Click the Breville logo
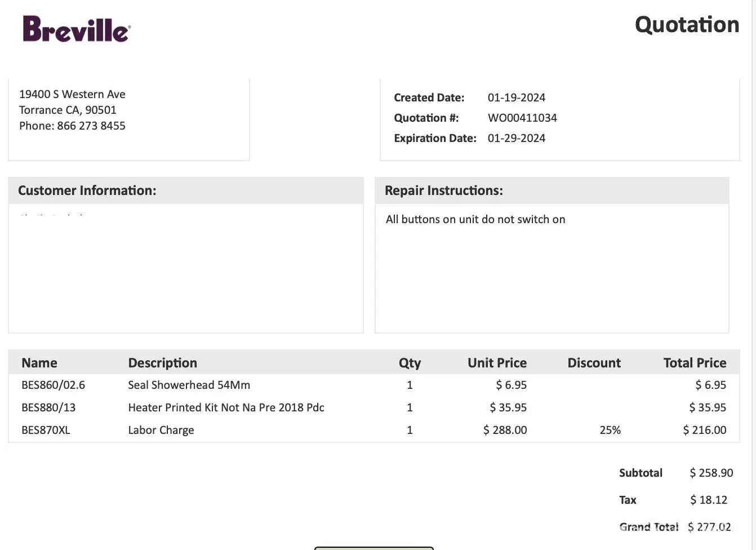Screen dimensions: 756x550 point(77,29)
